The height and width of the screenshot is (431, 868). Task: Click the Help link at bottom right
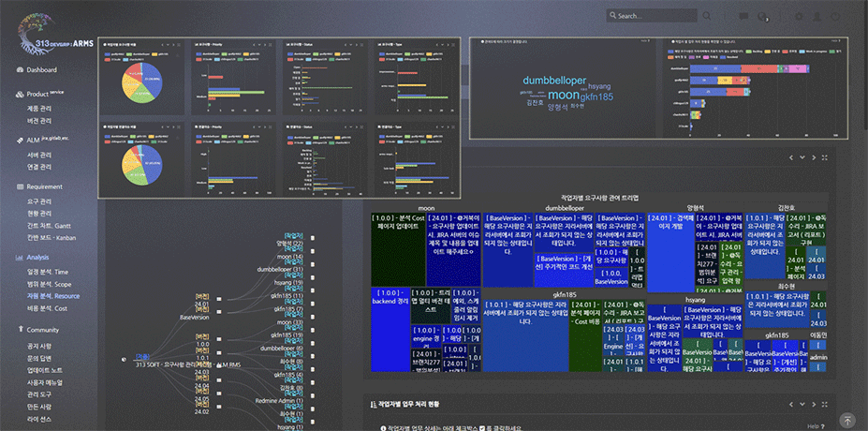click(x=814, y=426)
